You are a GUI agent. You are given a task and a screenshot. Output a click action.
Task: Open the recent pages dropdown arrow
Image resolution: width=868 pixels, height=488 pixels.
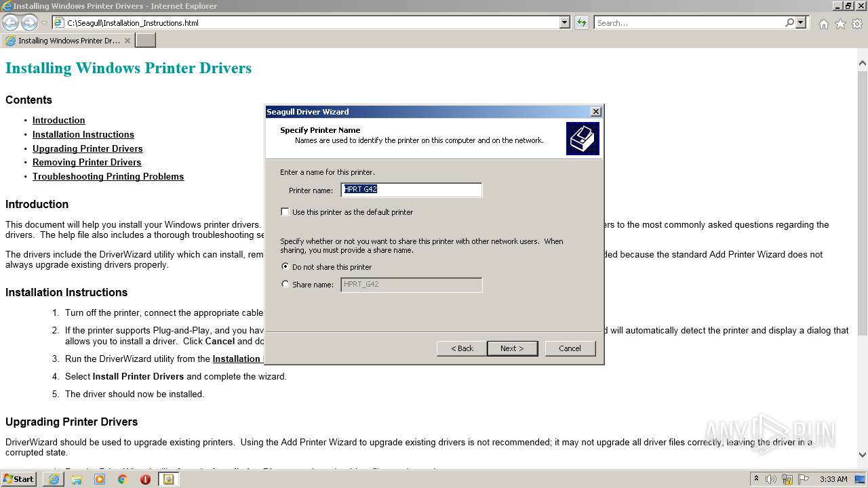(x=44, y=22)
